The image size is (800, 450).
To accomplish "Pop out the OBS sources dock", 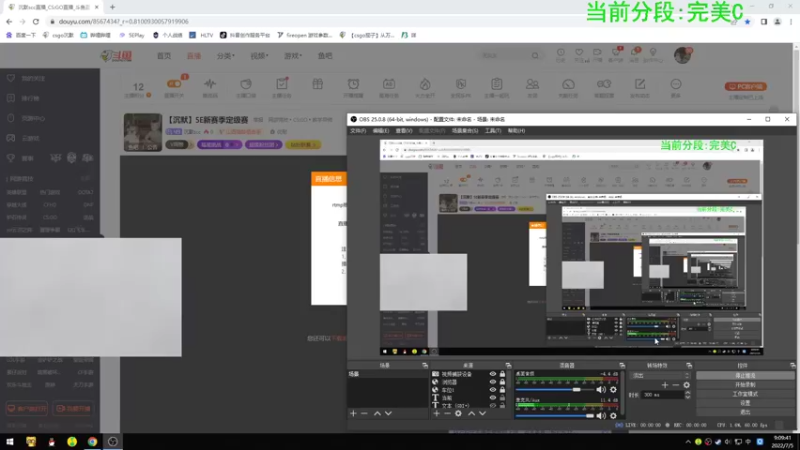I will 508,365.
